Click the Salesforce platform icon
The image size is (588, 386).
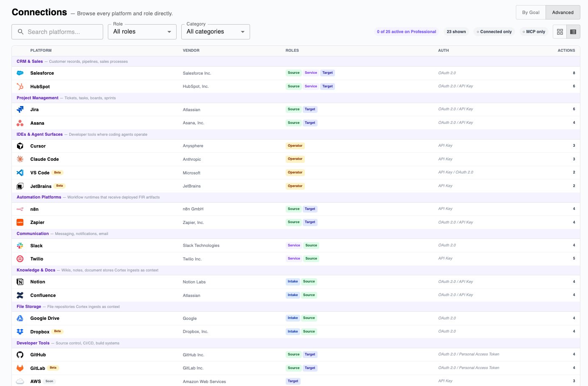click(20, 73)
